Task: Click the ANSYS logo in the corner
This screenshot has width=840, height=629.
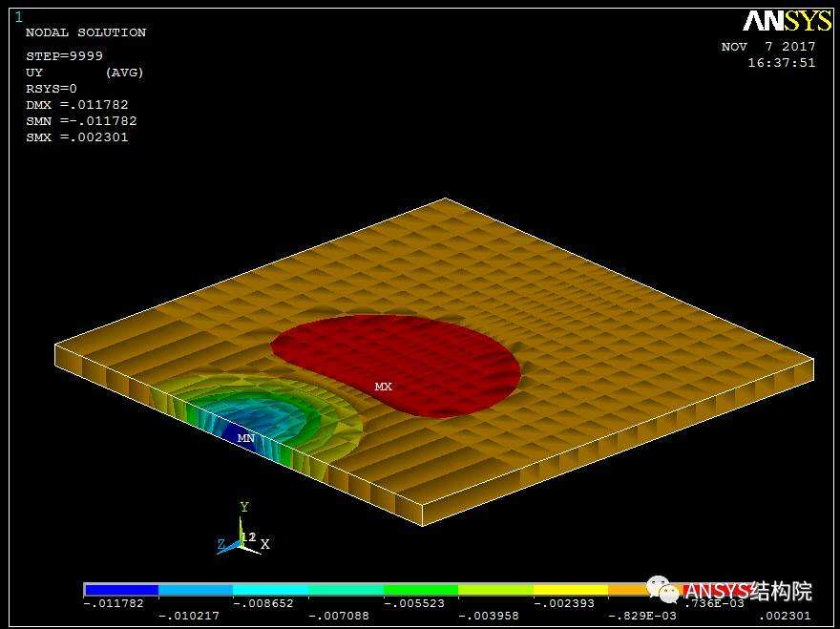Action: [787, 20]
